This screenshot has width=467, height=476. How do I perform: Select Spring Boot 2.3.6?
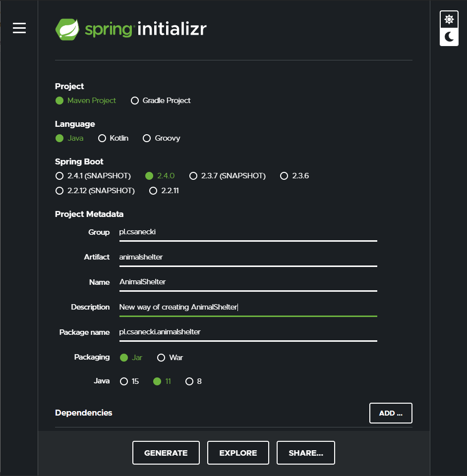click(294, 176)
